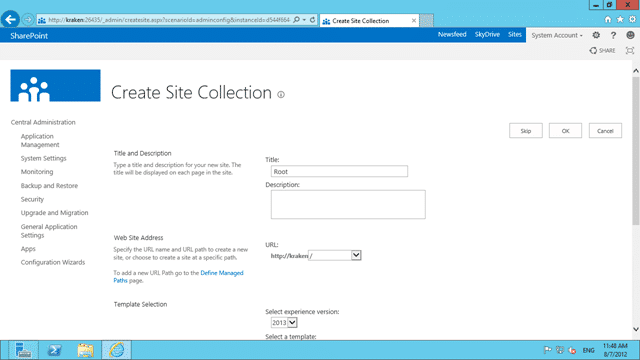Click the Cancel button
The height and width of the screenshot is (360, 640).
coord(605,131)
